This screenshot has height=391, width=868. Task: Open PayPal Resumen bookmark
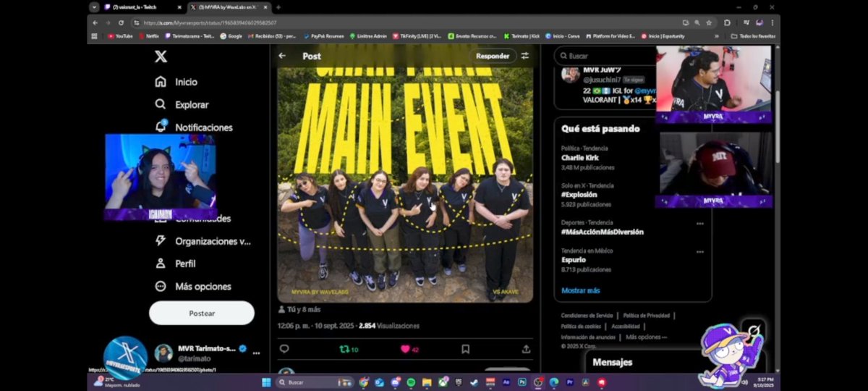[324, 35]
